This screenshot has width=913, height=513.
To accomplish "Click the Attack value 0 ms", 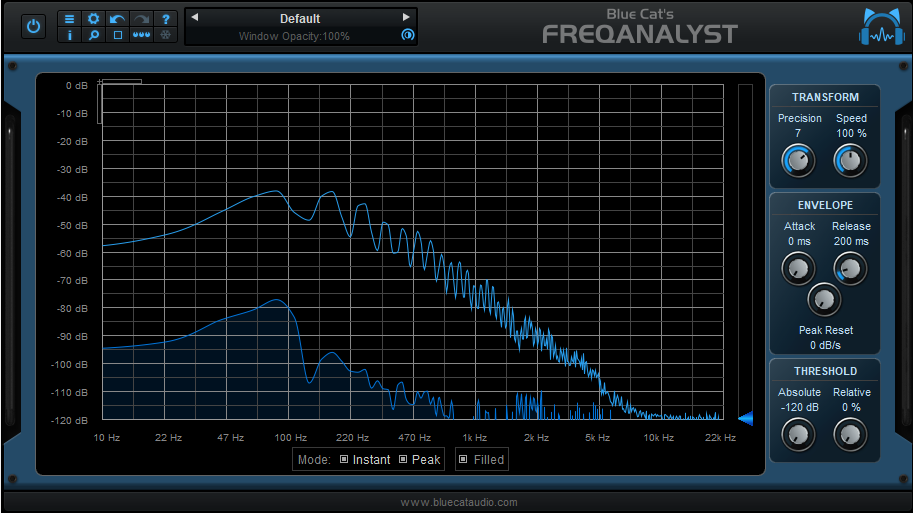I will 799,241.
